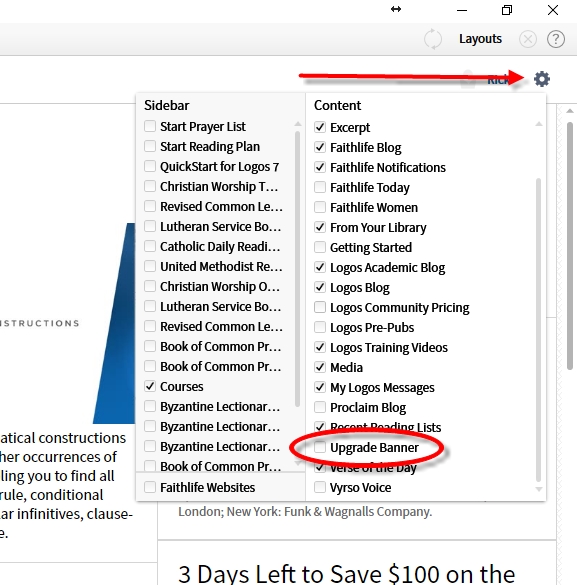Click the Sidebar list scroll-up arrow

pos(297,124)
